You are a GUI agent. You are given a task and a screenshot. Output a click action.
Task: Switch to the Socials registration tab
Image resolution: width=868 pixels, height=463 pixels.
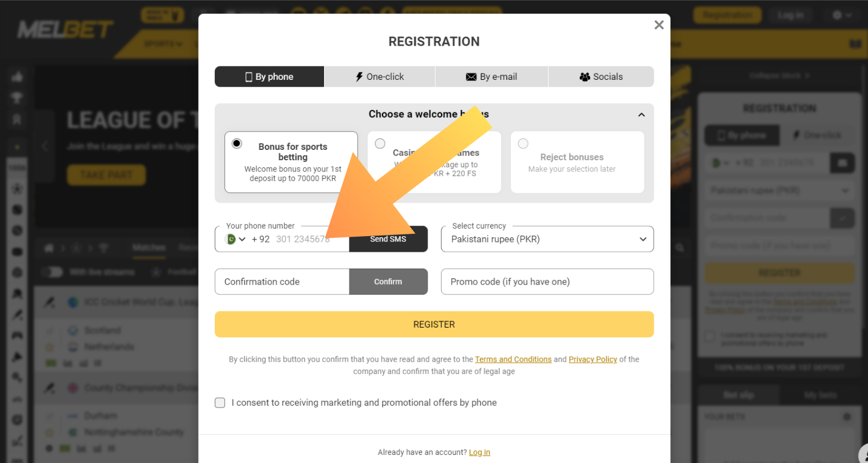point(601,76)
